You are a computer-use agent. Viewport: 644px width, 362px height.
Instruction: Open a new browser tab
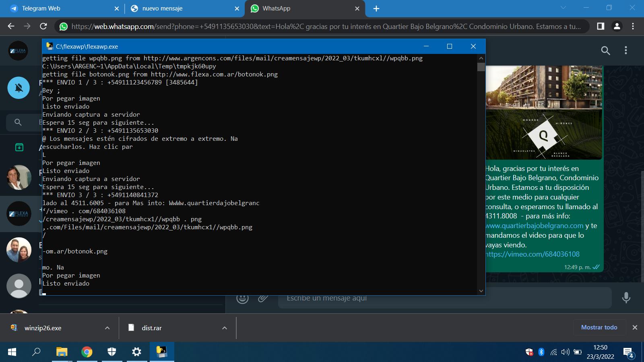[376, 8]
